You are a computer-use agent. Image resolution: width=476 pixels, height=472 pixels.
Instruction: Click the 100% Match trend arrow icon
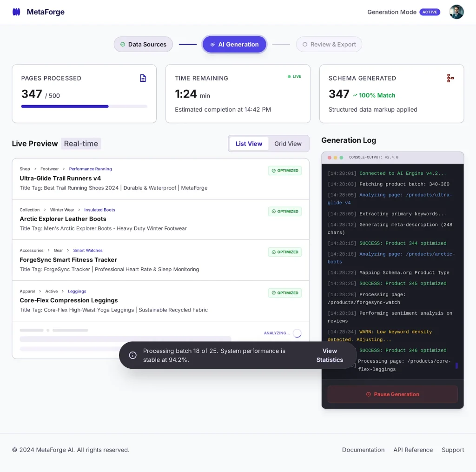[355, 95]
